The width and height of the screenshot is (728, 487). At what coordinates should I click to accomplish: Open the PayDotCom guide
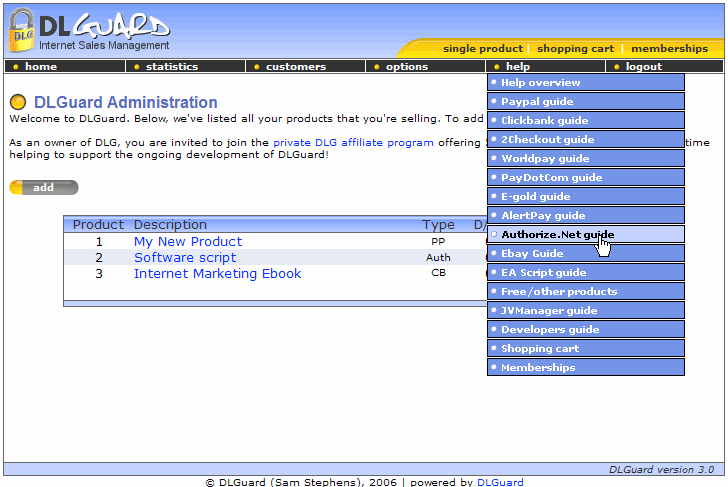(x=586, y=178)
